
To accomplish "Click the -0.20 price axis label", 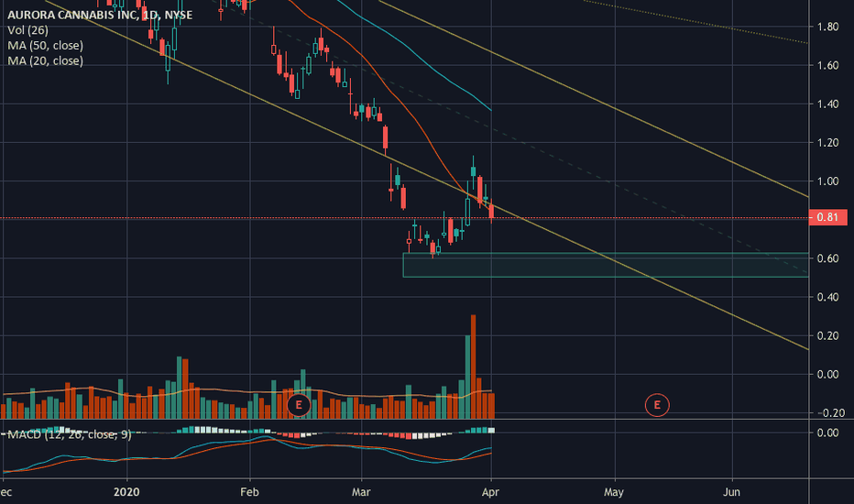I will [831, 413].
